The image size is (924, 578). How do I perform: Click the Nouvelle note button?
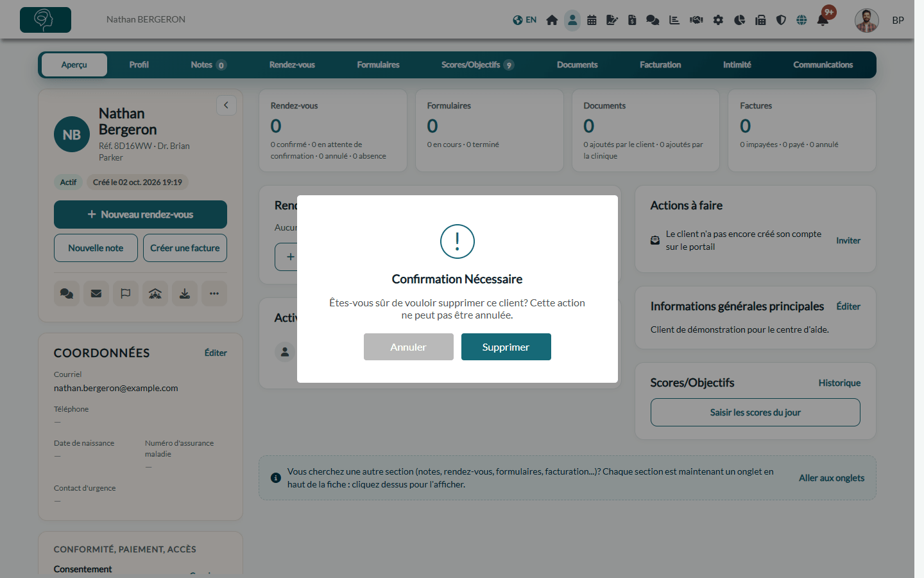pos(96,248)
